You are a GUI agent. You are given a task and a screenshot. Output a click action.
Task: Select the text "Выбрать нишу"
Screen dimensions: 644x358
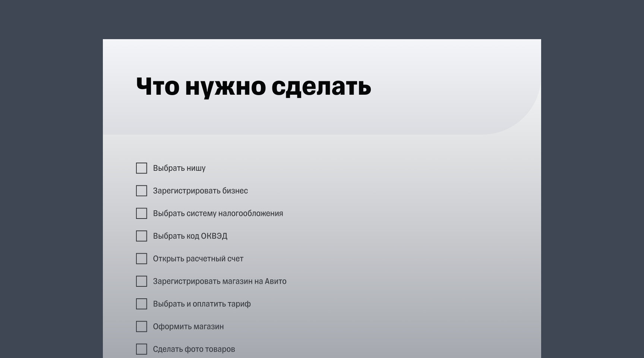(180, 168)
